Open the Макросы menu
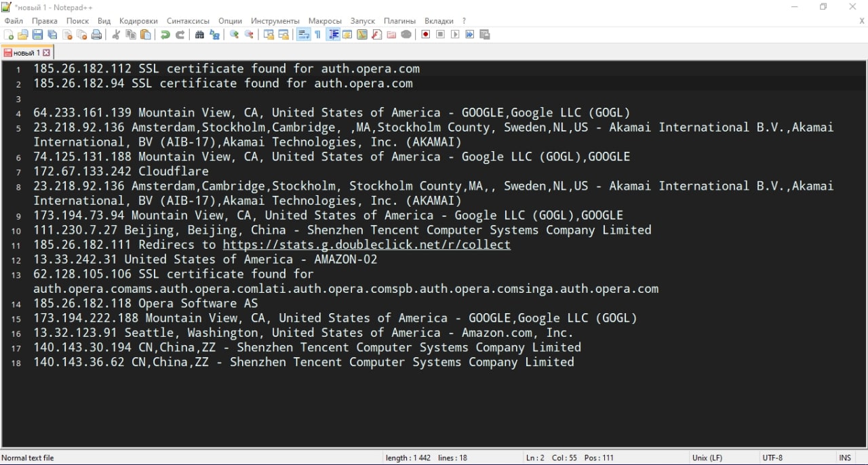Viewport: 868px width, 465px height. [325, 21]
